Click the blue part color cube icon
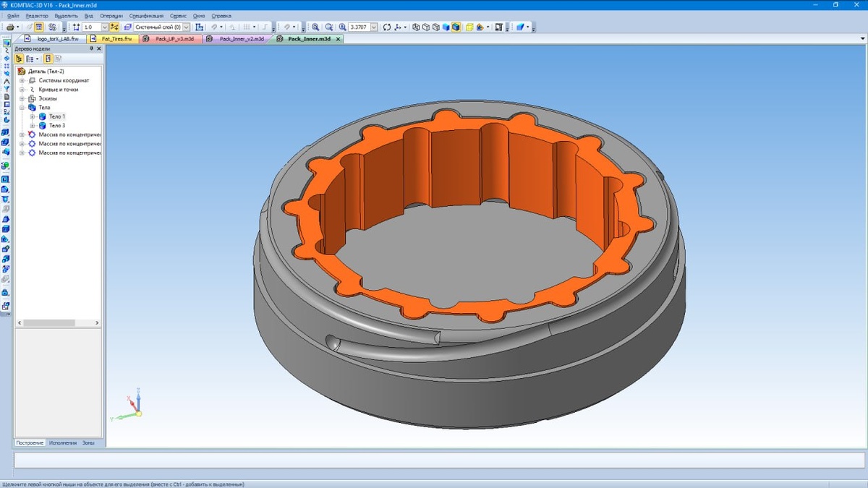 [x=520, y=27]
